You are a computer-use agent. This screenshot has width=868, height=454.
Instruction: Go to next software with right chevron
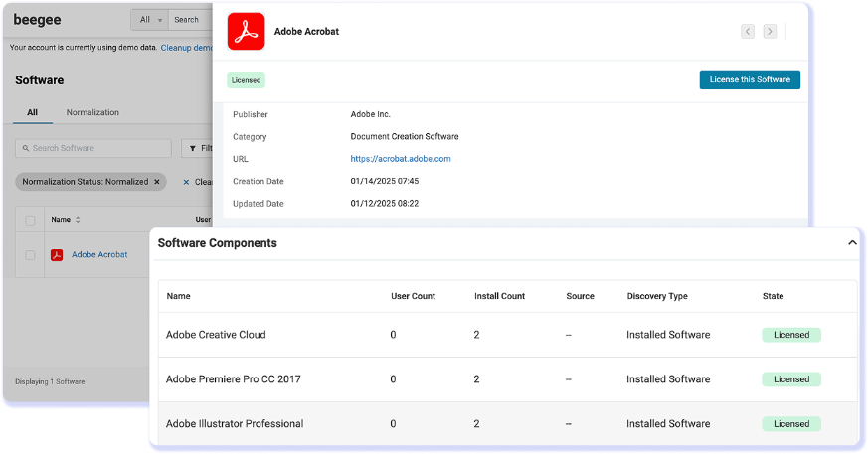tap(770, 32)
